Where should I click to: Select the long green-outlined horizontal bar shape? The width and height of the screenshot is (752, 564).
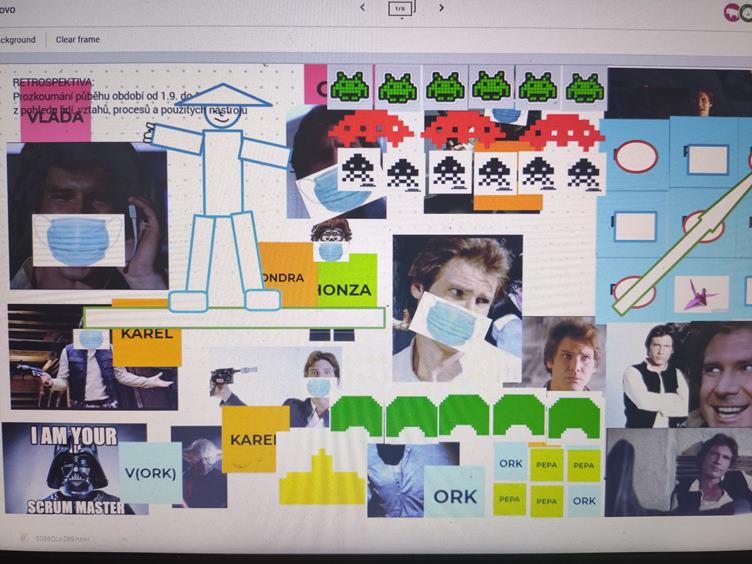tap(234, 317)
